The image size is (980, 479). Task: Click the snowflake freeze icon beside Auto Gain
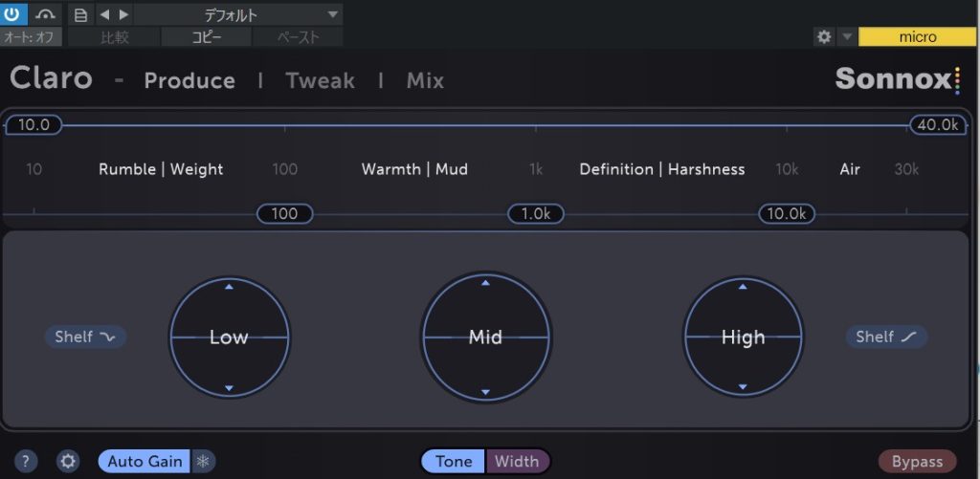203,462
